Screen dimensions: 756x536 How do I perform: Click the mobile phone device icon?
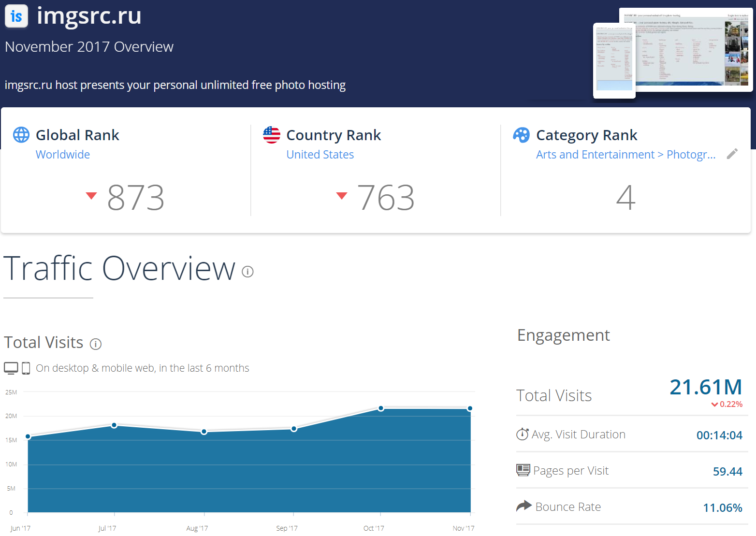(x=26, y=368)
